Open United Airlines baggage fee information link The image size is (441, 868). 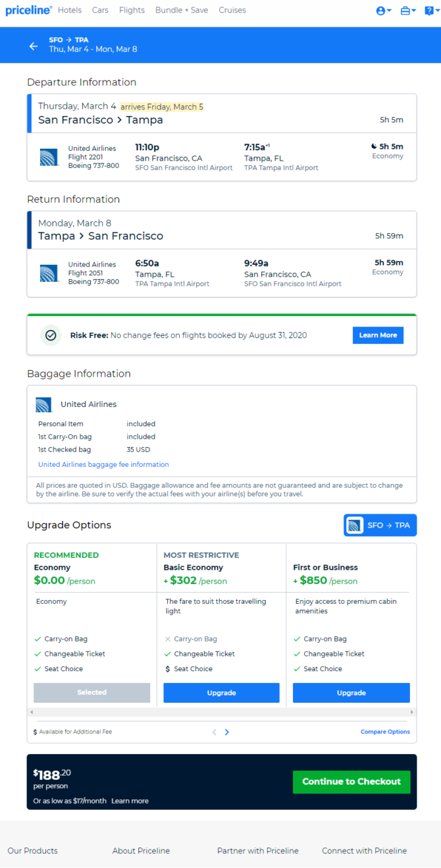click(x=103, y=464)
